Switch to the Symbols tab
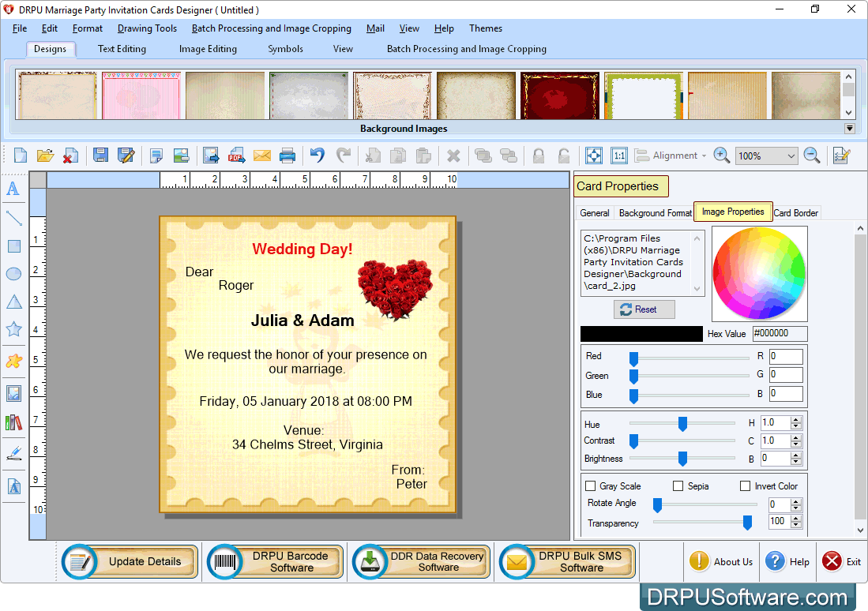The image size is (868, 611). pyautogui.click(x=286, y=49)
